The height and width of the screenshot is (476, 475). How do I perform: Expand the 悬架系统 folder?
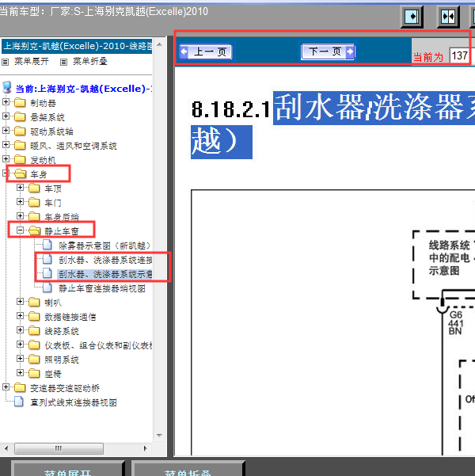[x=6, y=116]
